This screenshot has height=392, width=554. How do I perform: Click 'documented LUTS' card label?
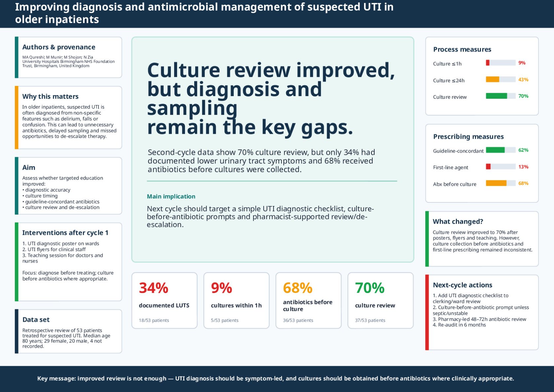(164, 305)
